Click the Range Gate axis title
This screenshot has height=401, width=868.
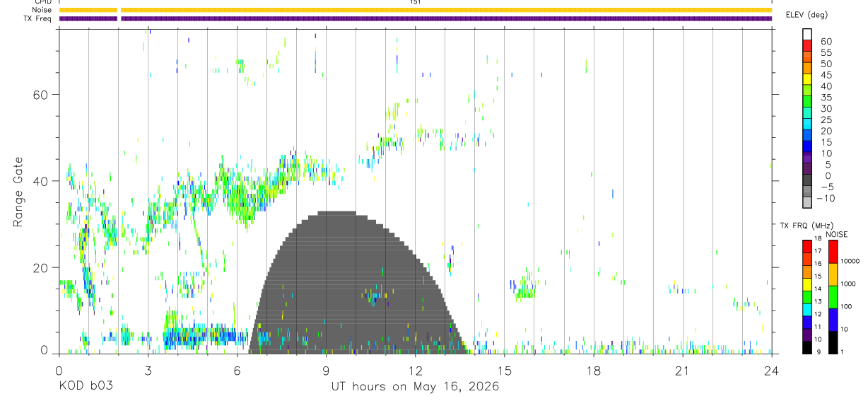pyautogui.click(x=18, y=192)
